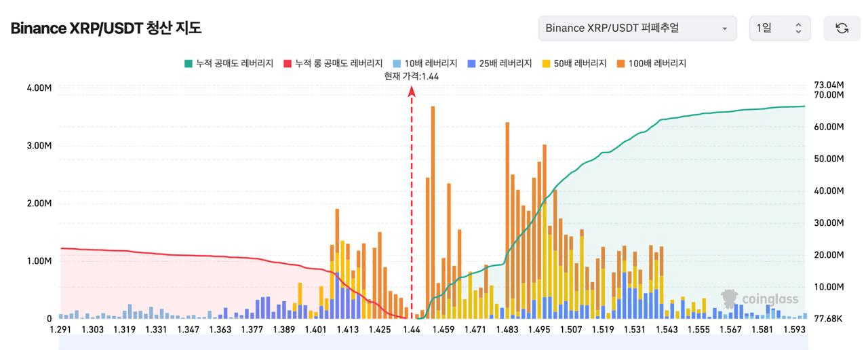
Task: Click the 50.00M right axis label
Action: point(828,159)
